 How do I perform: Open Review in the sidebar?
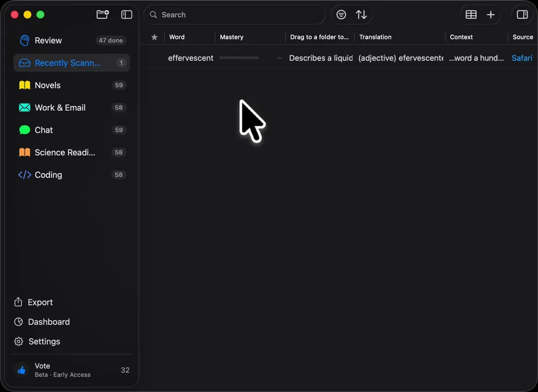tap(72, 40)
